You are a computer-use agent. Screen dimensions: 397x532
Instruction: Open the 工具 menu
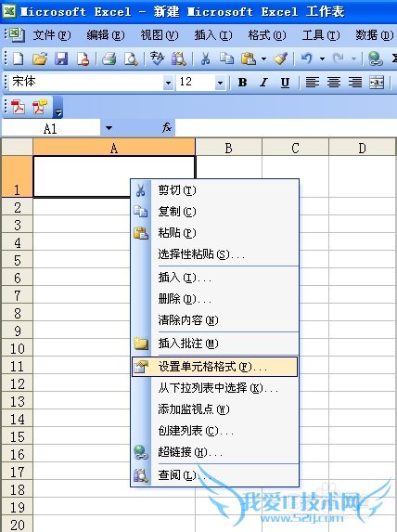click(321, 35)
